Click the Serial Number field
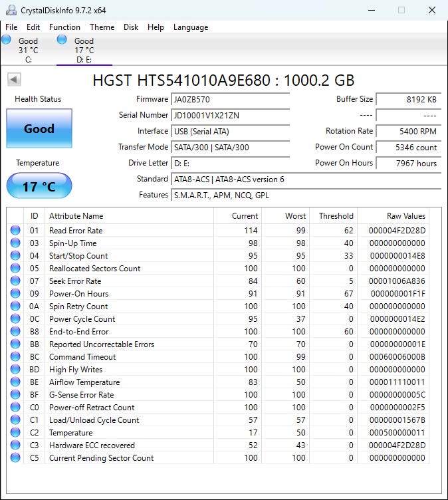 point(231,115)
